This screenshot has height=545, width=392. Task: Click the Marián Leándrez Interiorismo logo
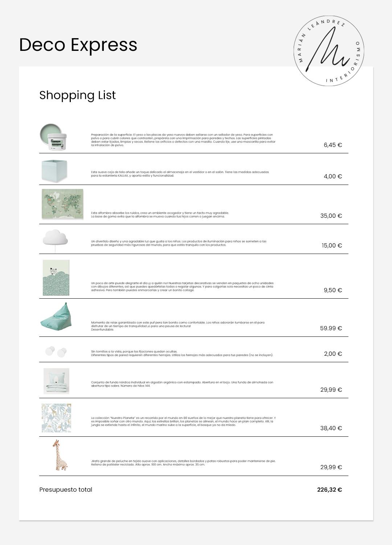tap(328, 51)
